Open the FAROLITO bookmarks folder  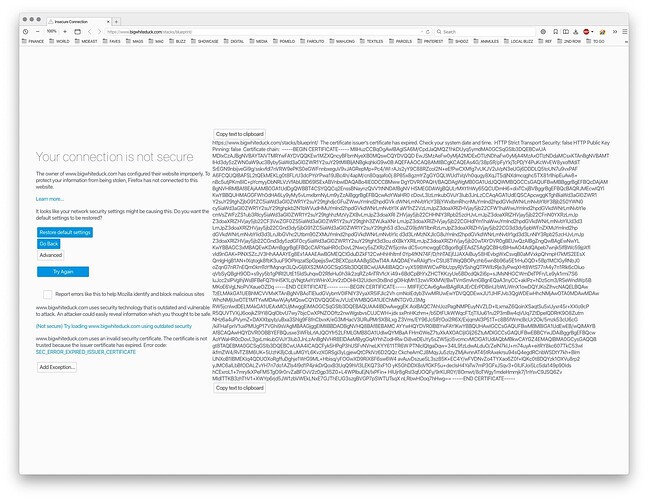click(312, 41)
